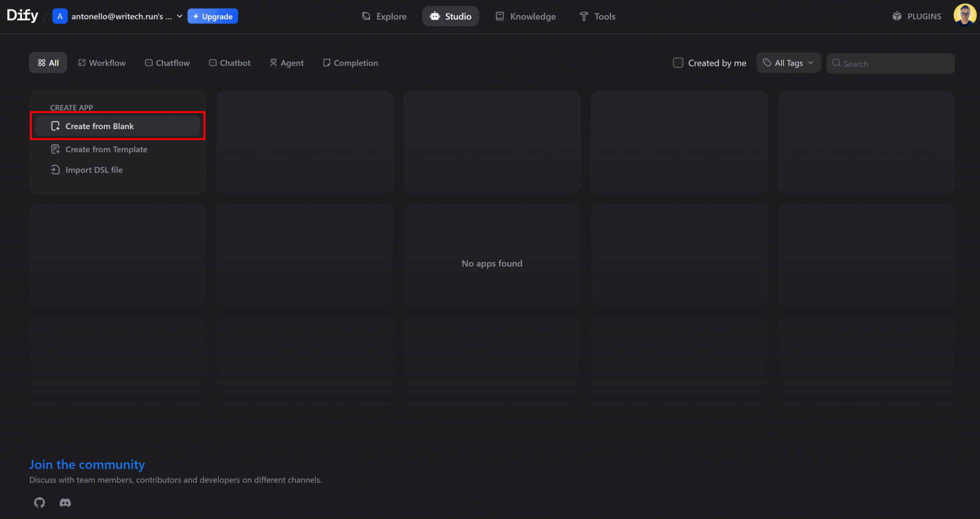Click the Studio robot icon
This screenshot has width=980, height=519.
(434, 16)
